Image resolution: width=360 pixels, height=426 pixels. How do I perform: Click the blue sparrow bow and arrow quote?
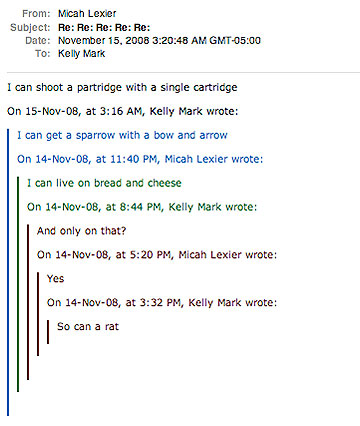pyautogui.click(x=122, y=135)
